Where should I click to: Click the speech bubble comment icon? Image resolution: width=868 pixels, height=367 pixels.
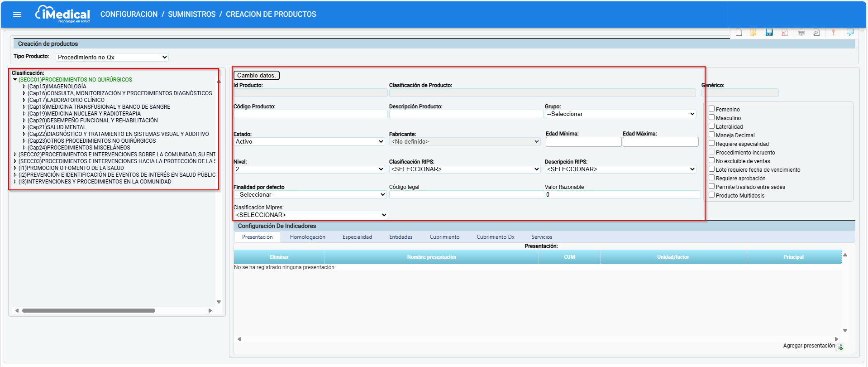coord(850,32)
